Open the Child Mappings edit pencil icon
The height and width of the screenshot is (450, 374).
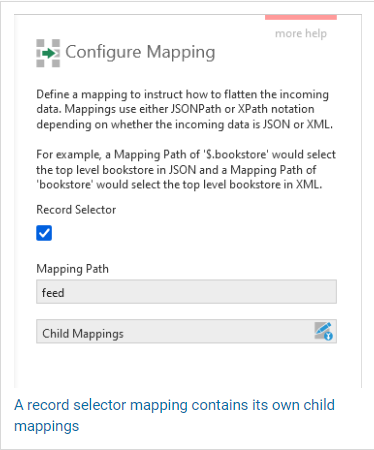point(323,331)
